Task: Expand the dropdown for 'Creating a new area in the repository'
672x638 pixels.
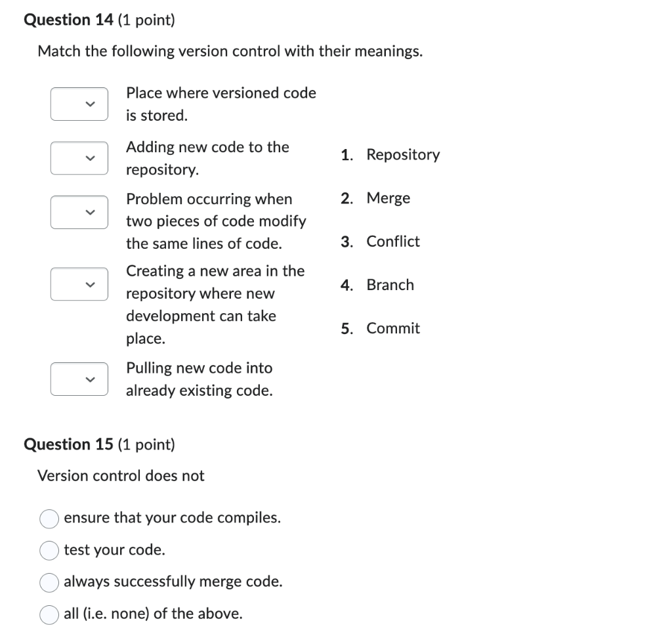Action: pyautogui.click(x=79, y=284)
